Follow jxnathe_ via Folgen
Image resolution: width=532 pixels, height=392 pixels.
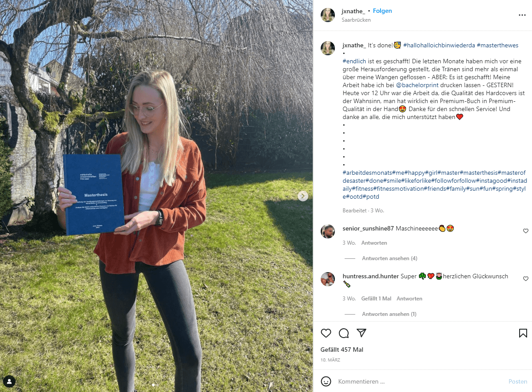point(382,11)
